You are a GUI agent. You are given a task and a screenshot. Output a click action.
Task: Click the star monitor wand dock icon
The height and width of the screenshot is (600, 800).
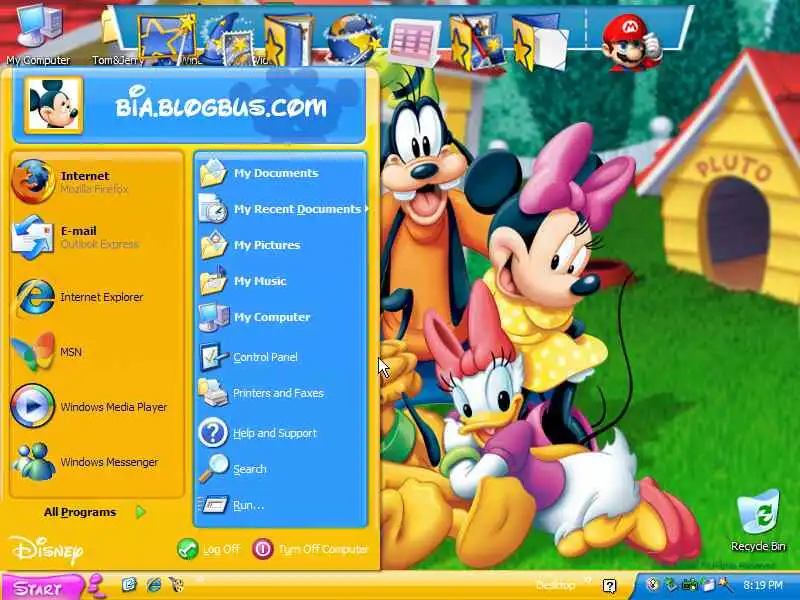point(166,39)
